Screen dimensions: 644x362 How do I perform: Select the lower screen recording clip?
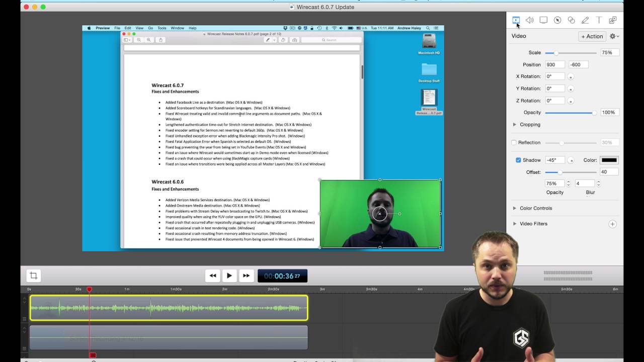pos(169,337)
